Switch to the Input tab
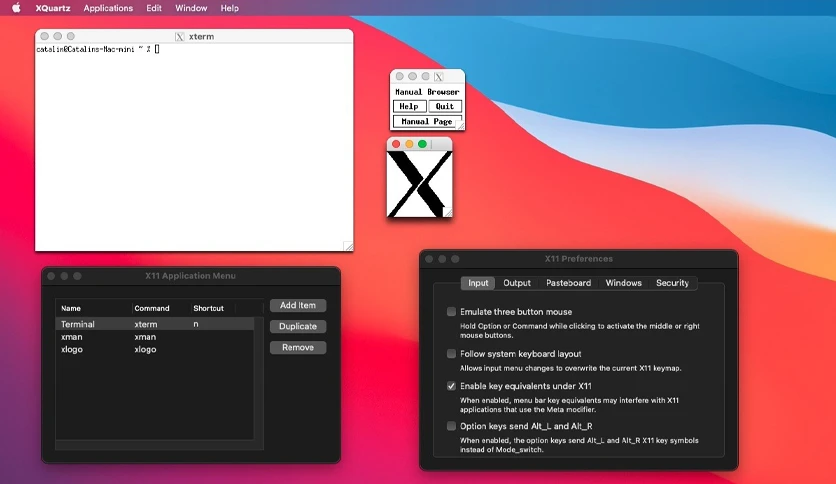Image resolution: width=836 pixels, height=484 pixels. pyautogui.click(x=478, y=283)
